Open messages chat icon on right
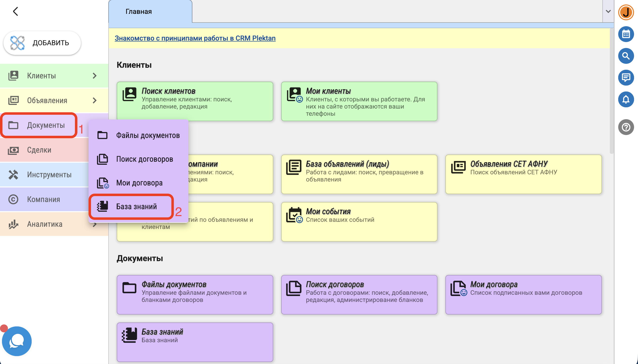 pyautogui.click(x=626, y=78)
